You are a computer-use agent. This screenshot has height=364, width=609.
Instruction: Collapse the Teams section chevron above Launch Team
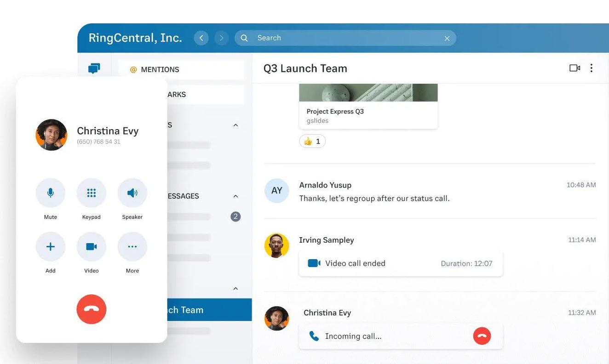[x=236, y=289]
